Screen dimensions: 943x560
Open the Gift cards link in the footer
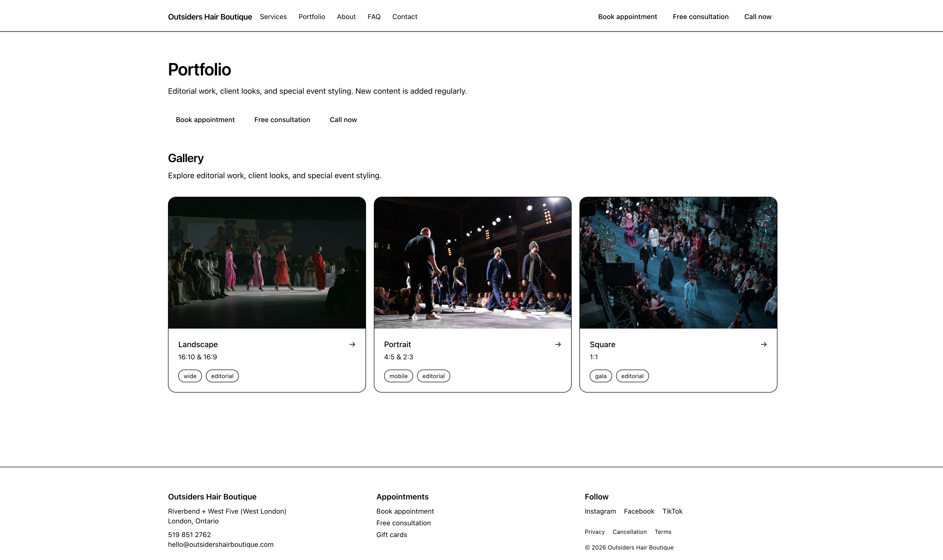[391, 534]
